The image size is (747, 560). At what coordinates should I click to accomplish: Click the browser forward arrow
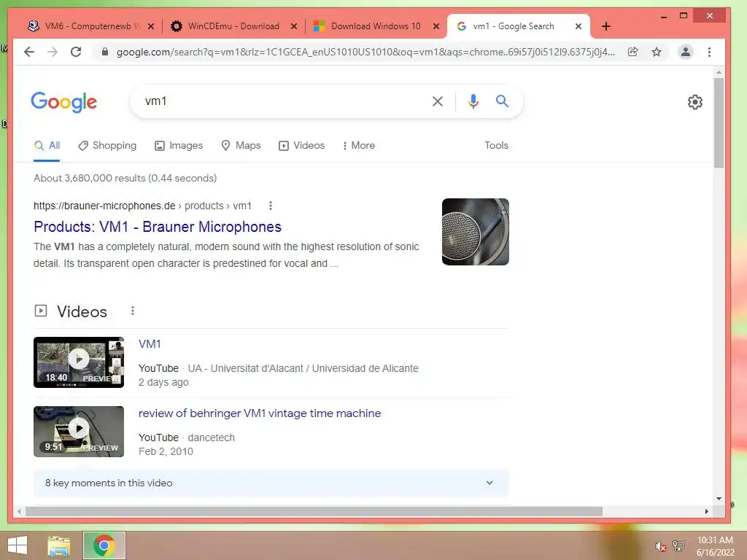(x=53, y=52)
